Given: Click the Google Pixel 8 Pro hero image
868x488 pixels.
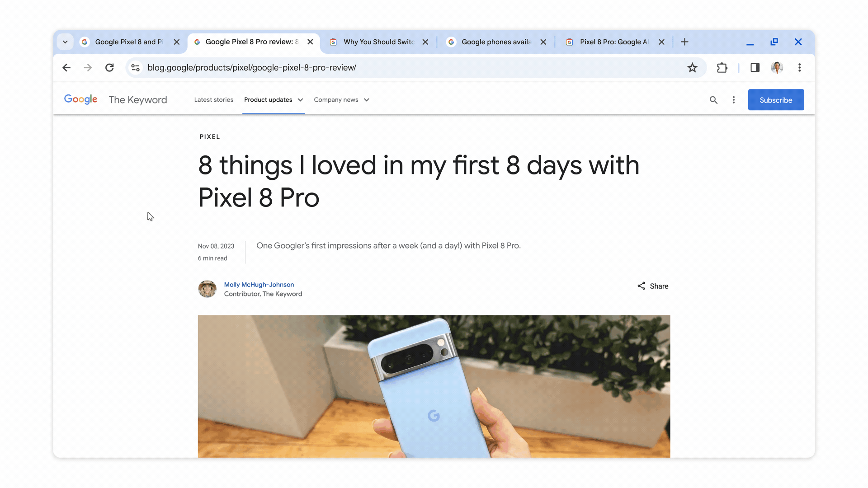Looking at the screenshot, I should 434,387.
